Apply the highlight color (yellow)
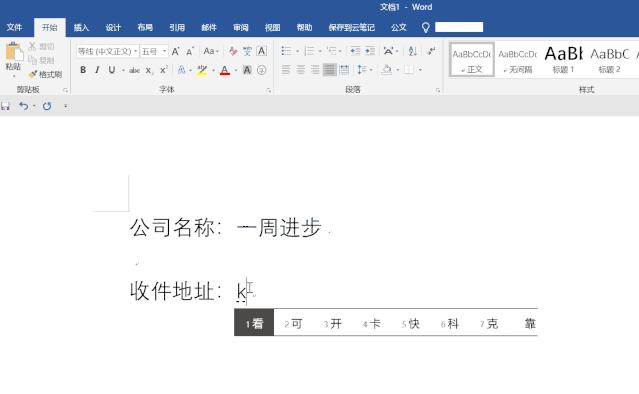 tap(202, 70)
